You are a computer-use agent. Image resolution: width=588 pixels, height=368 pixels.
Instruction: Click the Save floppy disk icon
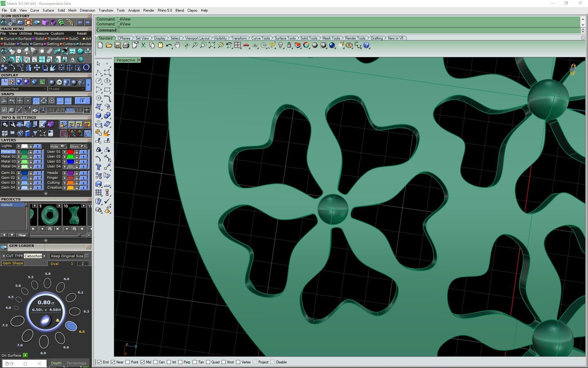(x=117, y=45)
